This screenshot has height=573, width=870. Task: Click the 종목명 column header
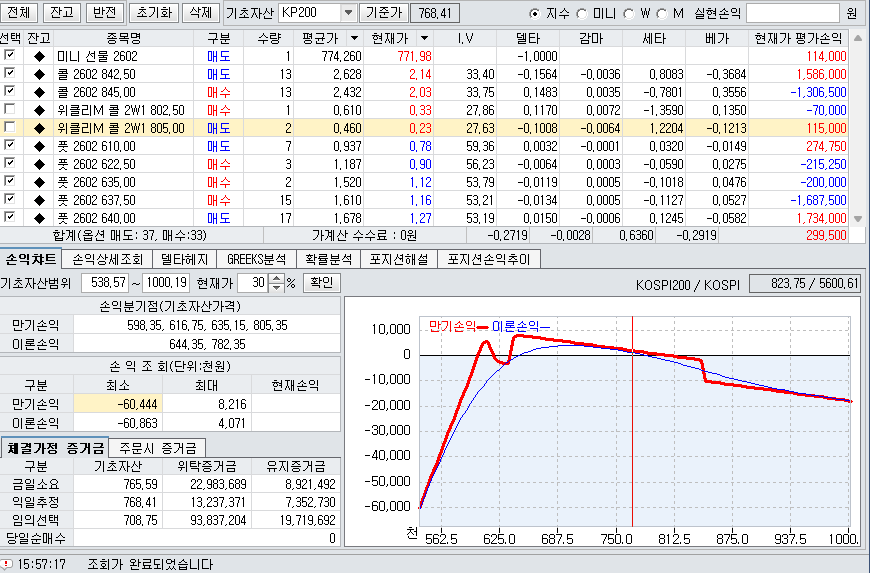tap(123, 38)
